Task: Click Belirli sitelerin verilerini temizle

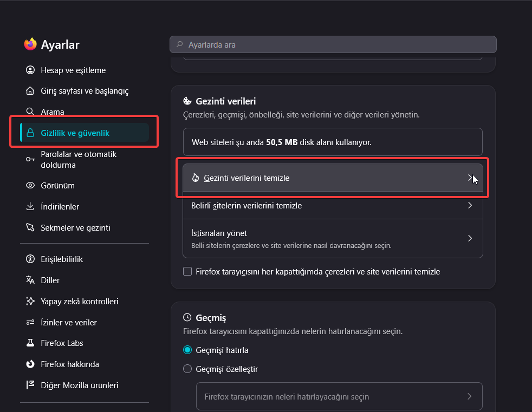Action: point(333,205)
